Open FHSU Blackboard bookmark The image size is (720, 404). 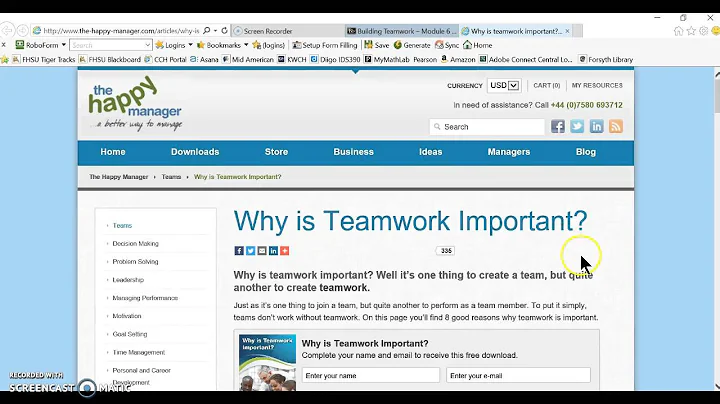[x=110, y=59]
